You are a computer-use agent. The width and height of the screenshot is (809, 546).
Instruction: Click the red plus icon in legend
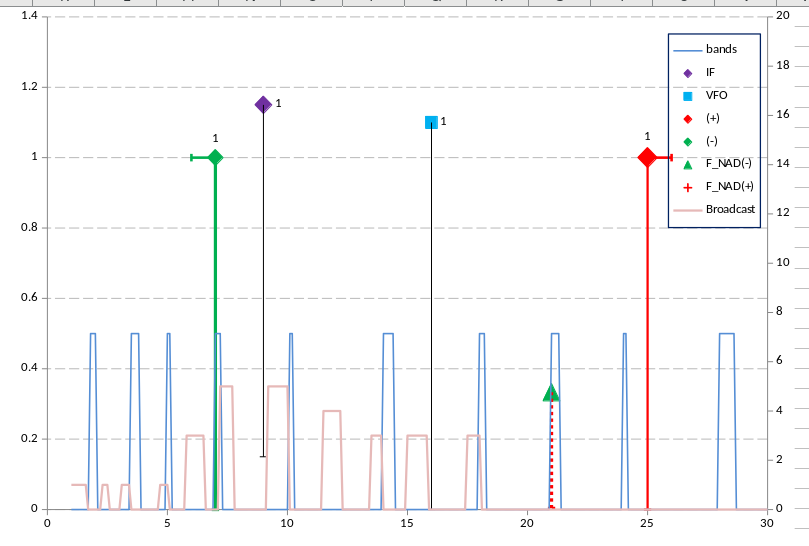(687, 187)
